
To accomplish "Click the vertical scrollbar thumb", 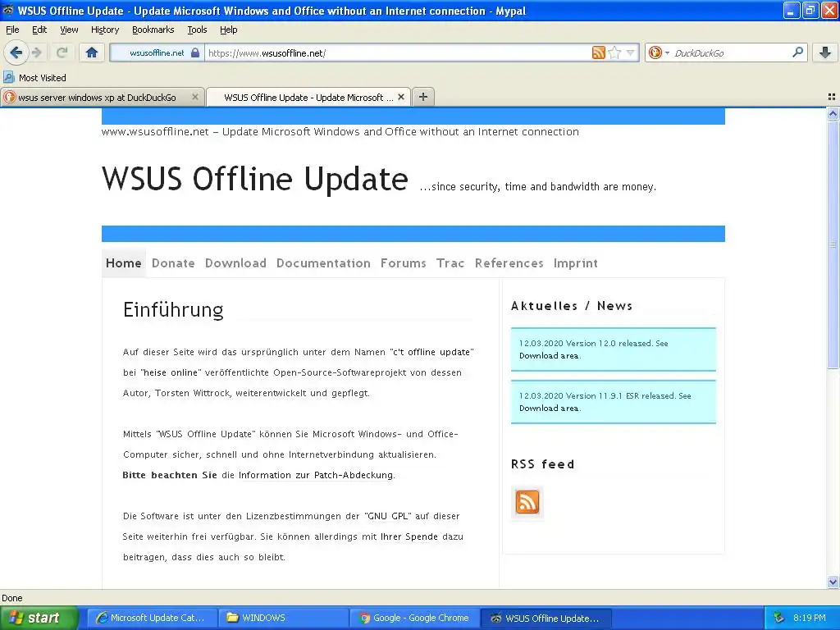I will [x=833, y=244].
